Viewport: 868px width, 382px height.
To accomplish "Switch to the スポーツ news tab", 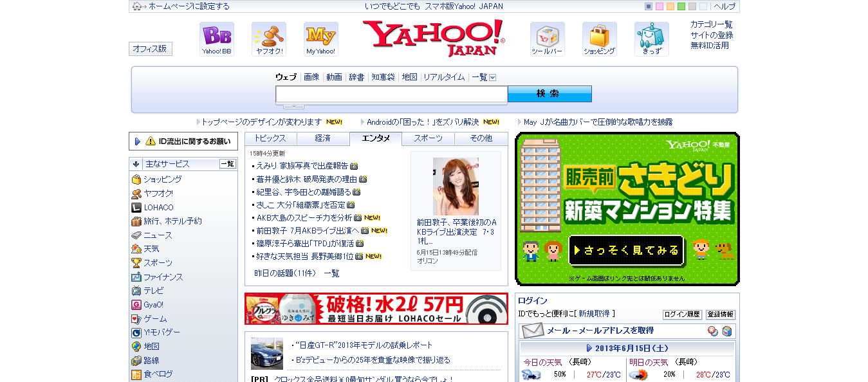I will (x=429, y=138).
